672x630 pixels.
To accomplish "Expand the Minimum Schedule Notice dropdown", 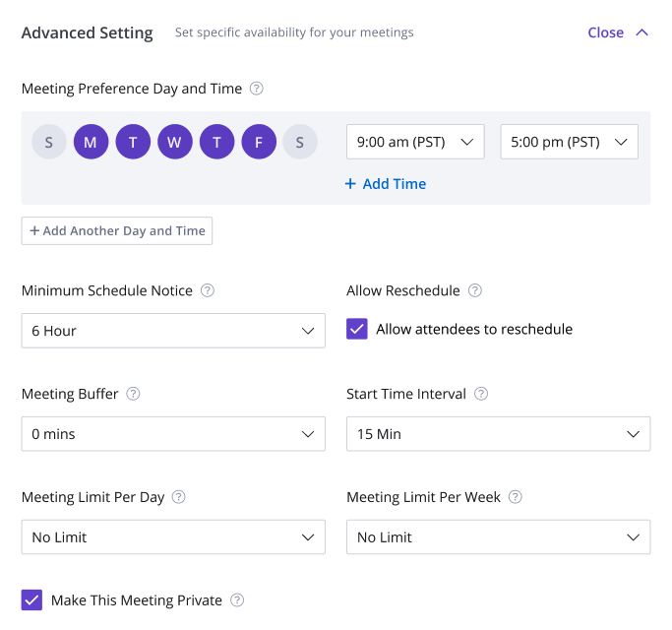I will [x=173, y=331].
